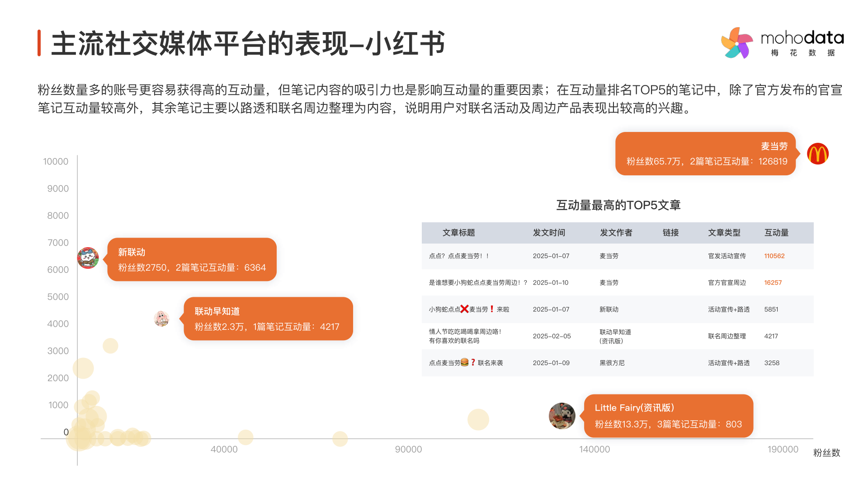Click the x-axis tick 140000
The width and height of the screenshot is (868, 488).
click(x=594, y=449)
